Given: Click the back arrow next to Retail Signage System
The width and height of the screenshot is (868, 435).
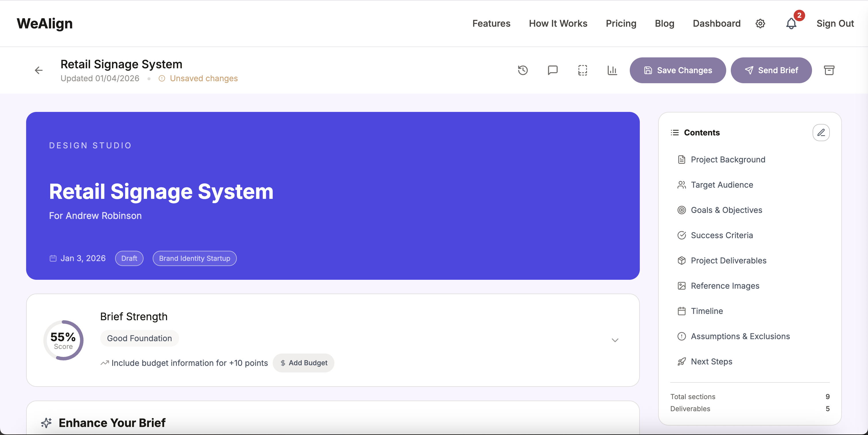Looking at the screenshot, I should click(x=38, y=70).
